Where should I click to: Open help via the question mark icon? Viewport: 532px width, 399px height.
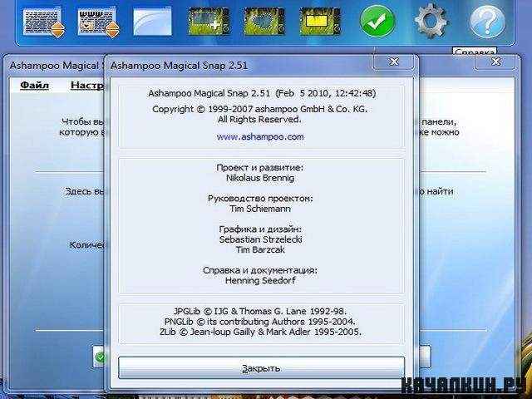point(487,22)
